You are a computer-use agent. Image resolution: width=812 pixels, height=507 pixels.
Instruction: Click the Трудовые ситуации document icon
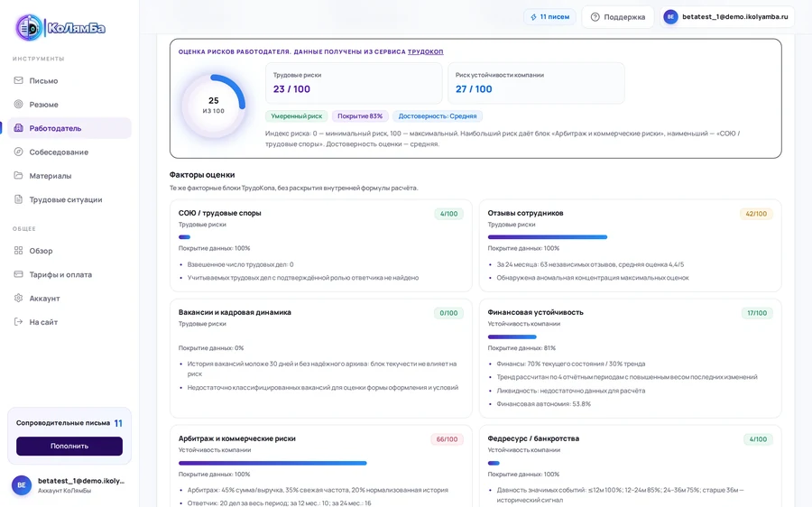click(x=19, y=199)
